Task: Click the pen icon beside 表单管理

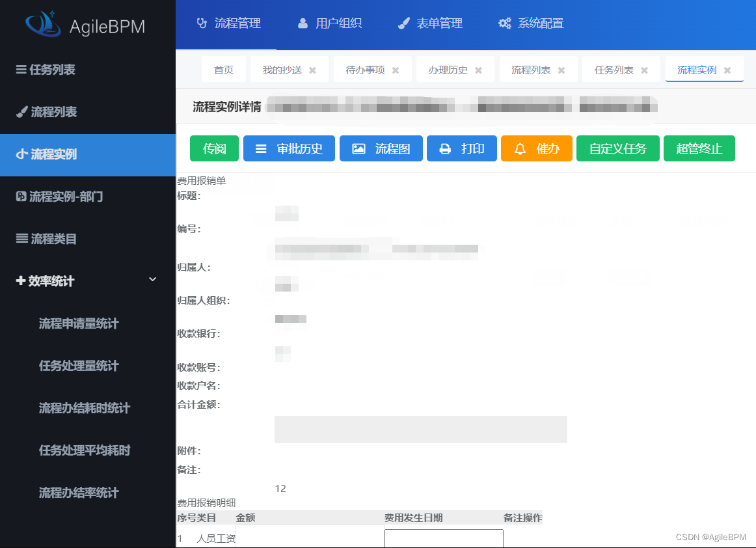Action: click(403, 22)
